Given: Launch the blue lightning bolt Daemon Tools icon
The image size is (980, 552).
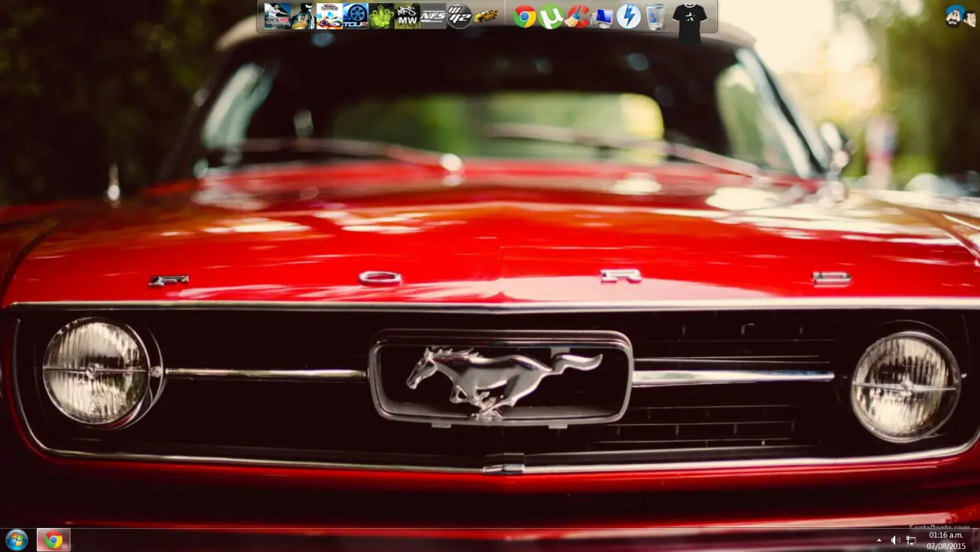Looking at the screenshot, I should [628, 16].
